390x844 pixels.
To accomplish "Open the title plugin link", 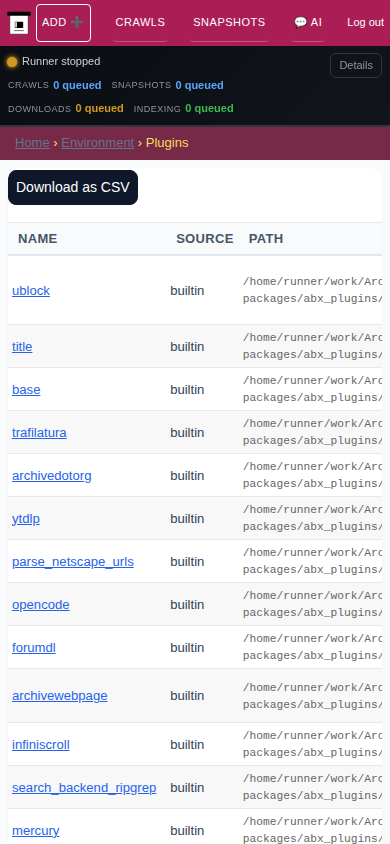I will click(22, 347).
